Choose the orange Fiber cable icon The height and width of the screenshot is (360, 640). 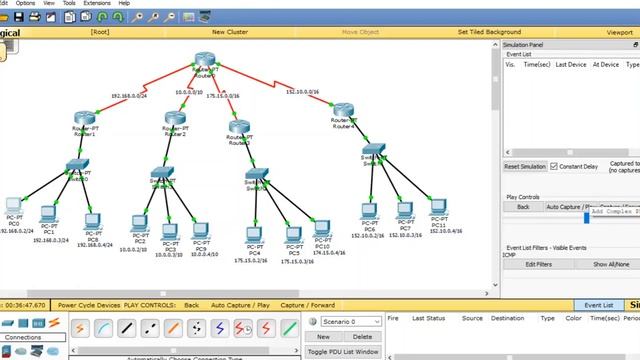(x=173, y=328)
